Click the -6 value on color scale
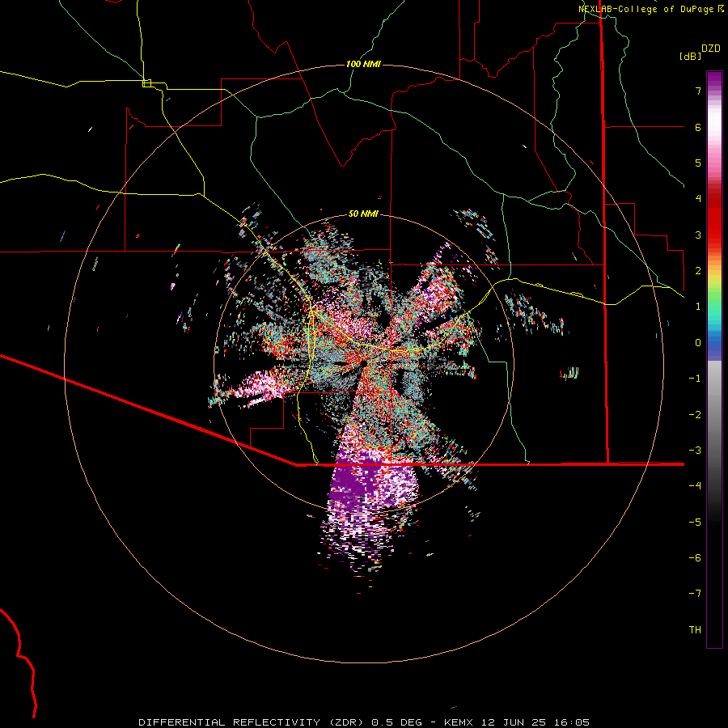The height and width of the screenshot is (728, 728). 695,557
